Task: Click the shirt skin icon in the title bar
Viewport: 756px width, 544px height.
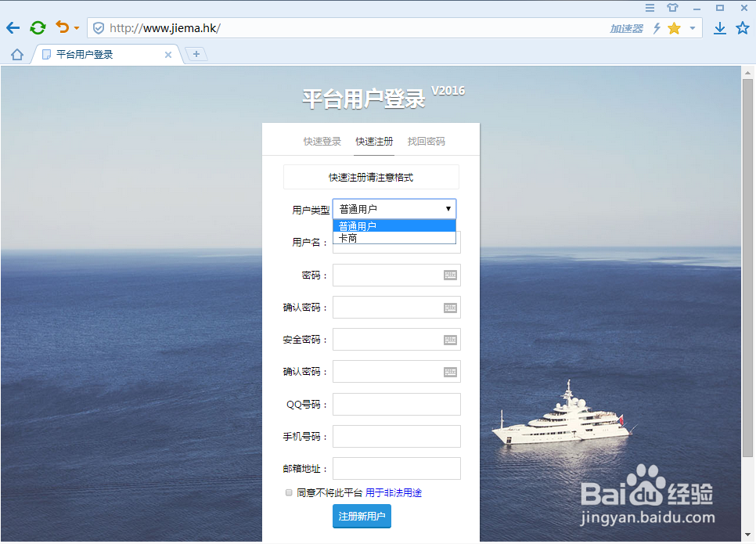Action: (x=672, y=8)
